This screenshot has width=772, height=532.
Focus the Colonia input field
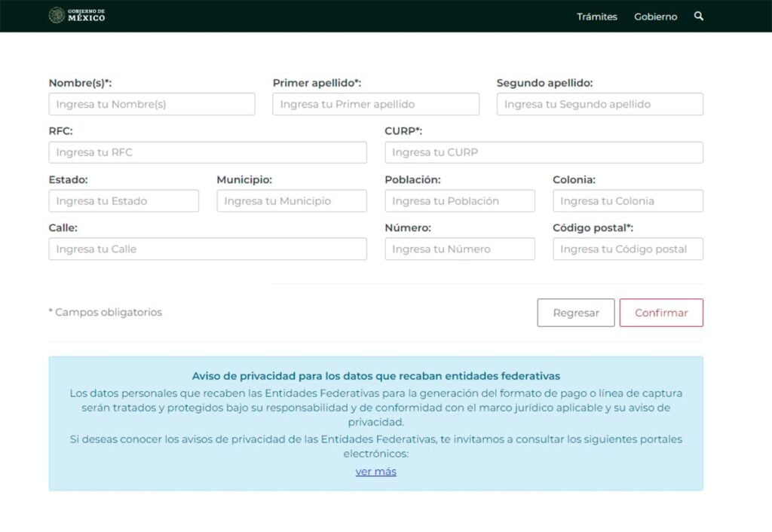click(627, 201)
